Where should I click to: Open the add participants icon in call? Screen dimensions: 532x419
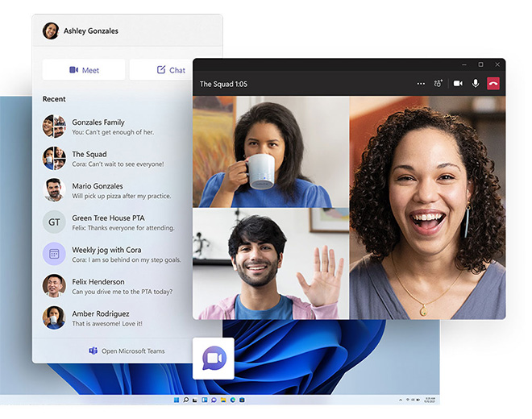(x=438, y=84)
